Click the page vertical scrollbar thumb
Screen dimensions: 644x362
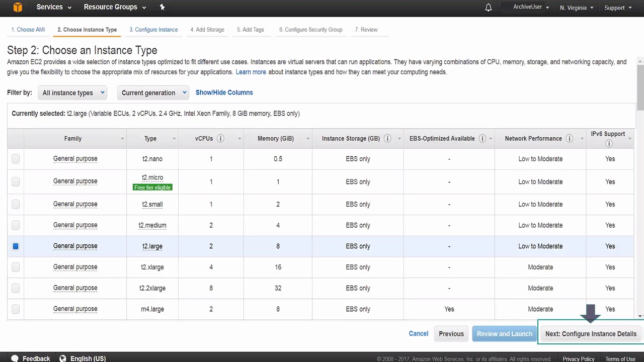tap(640, 86)
